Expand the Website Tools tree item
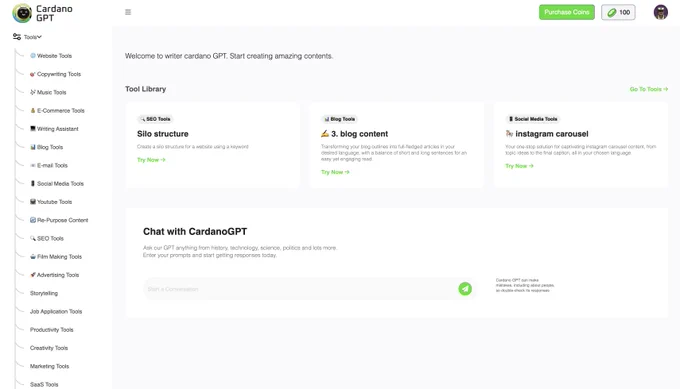 pyautogui.click(x=51, y=56)
